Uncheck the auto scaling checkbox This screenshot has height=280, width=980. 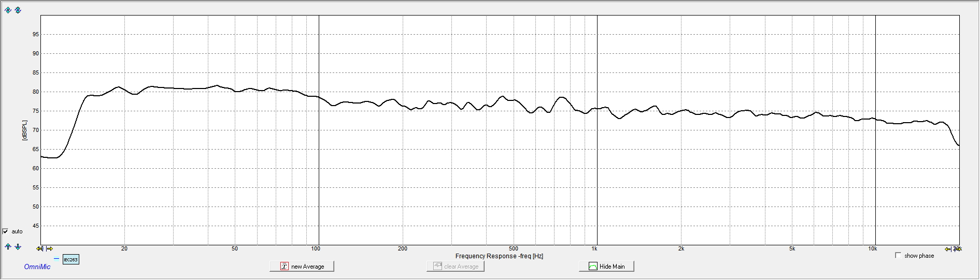coord(6,231)
